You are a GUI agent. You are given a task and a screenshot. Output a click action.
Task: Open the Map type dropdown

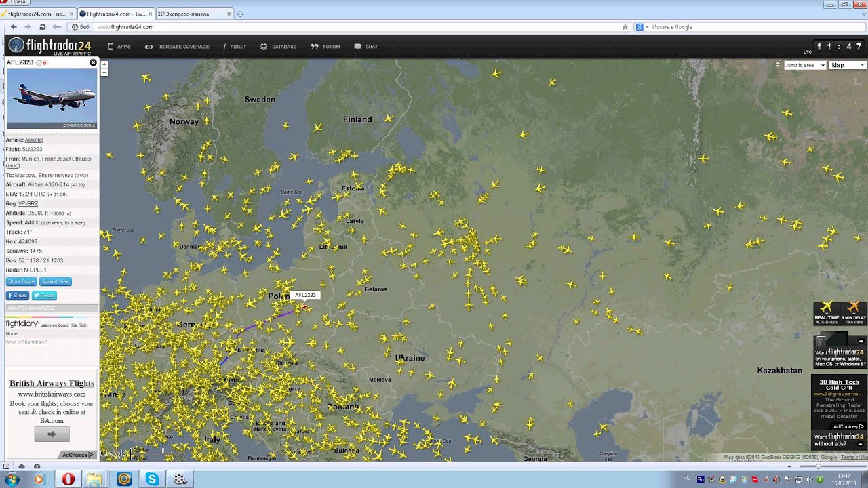[x=848, y=65]
